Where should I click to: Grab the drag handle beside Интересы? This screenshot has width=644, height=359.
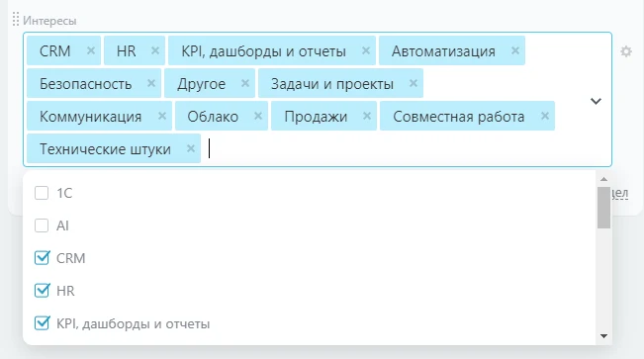(16, 20)
